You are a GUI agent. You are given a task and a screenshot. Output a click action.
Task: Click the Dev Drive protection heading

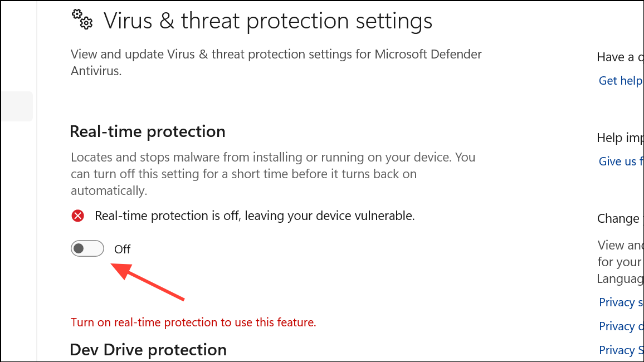click(148, 350)
